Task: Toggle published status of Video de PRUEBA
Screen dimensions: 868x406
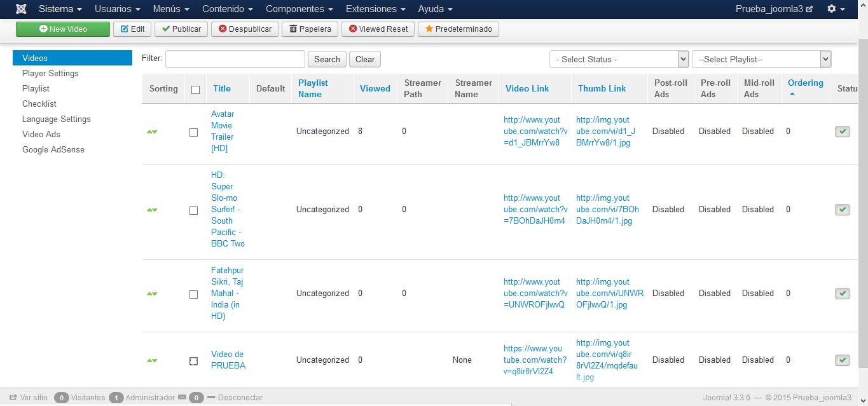Action: (x=842, y=360)
